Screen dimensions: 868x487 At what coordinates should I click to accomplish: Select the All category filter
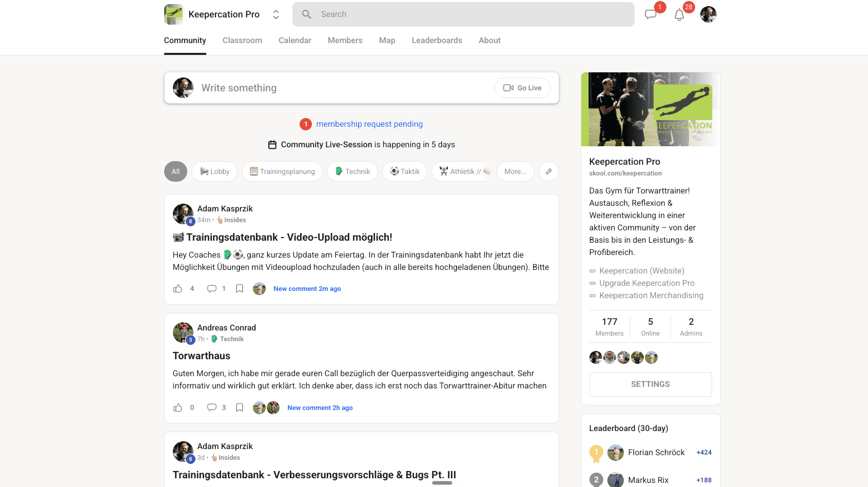pos(175,171)
